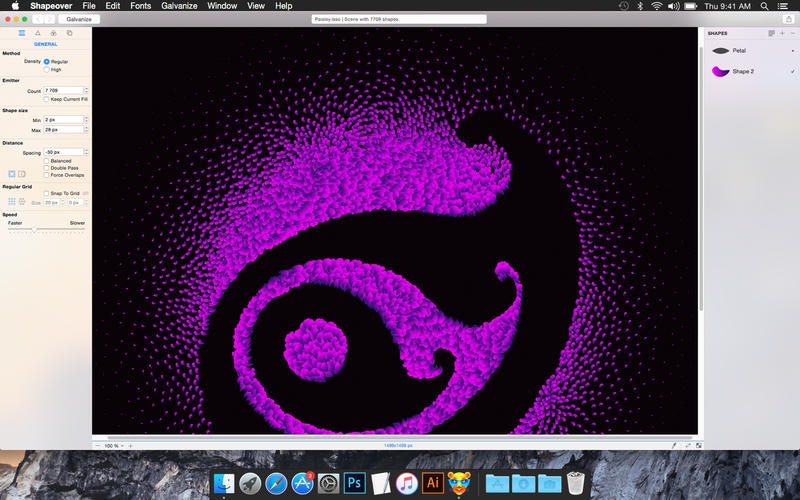800x500 pixels.
Task: Enable Keep Current Fill checkbox
Action: pos(46,99)
